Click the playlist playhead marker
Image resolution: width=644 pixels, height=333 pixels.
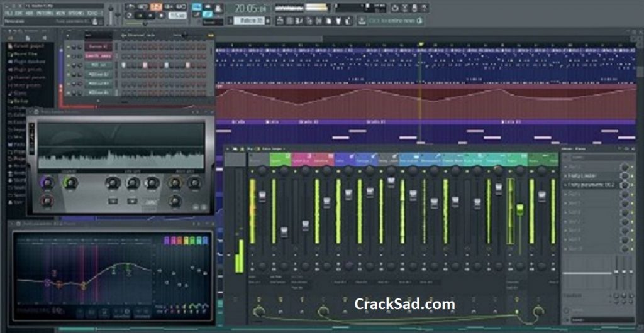[x=420, y=44]
